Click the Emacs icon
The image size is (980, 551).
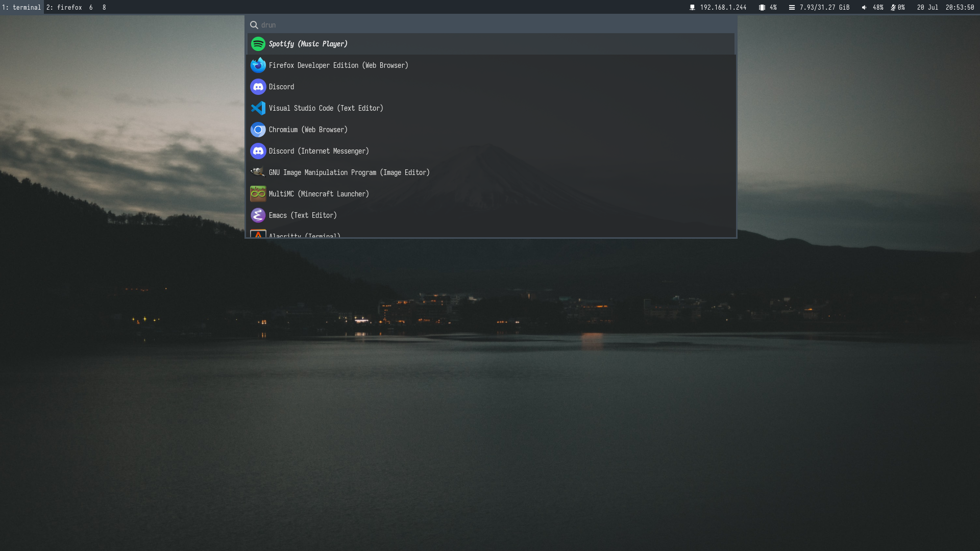click(258, 215)
